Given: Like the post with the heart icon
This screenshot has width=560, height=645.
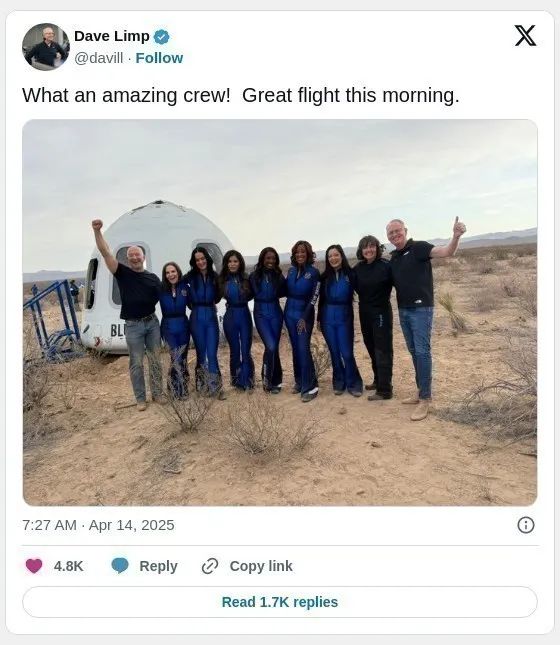Looking at the screenshot, I should [x=34, y=566].
